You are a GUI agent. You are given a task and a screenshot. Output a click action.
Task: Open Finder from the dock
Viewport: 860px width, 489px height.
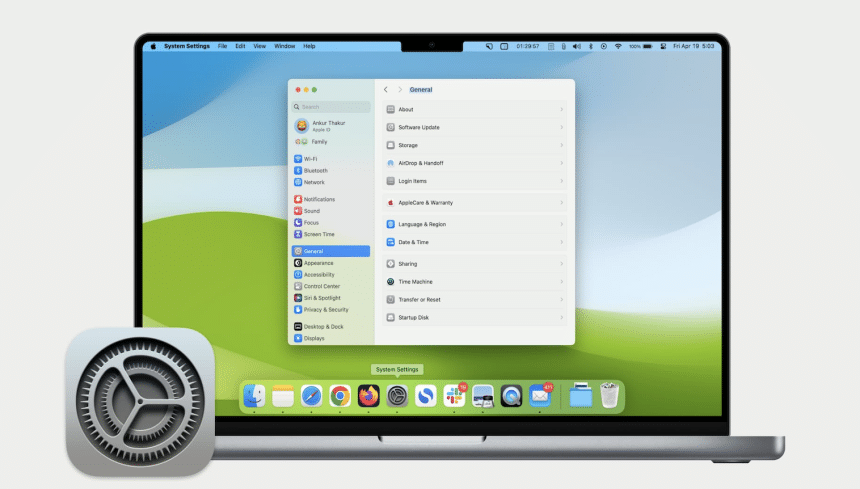(254, 396)
